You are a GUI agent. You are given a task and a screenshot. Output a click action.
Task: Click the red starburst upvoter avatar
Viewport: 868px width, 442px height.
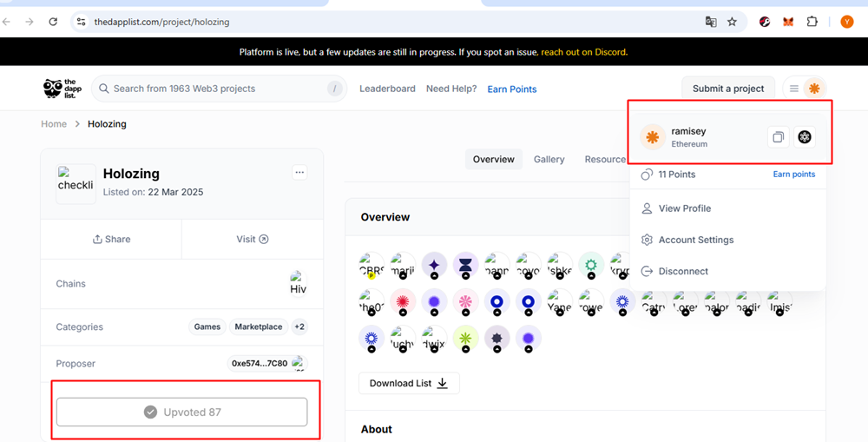pyautogui.click(x=403, y=301)
